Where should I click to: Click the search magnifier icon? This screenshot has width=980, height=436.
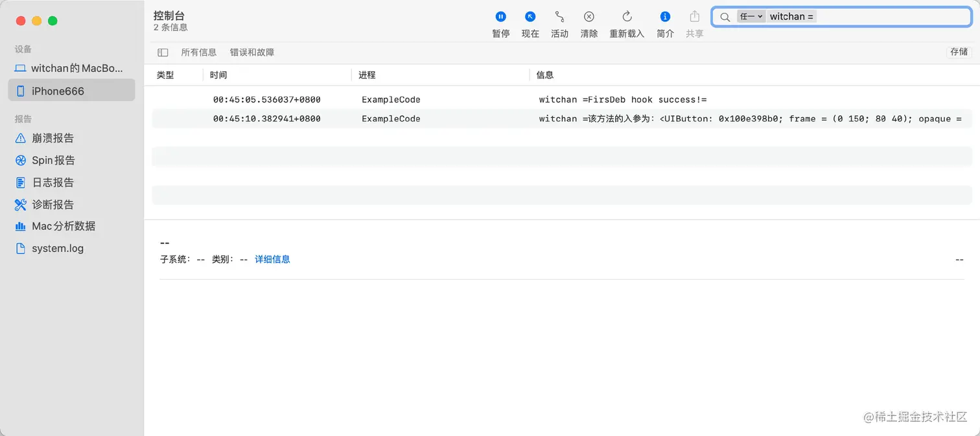[725, 17]
